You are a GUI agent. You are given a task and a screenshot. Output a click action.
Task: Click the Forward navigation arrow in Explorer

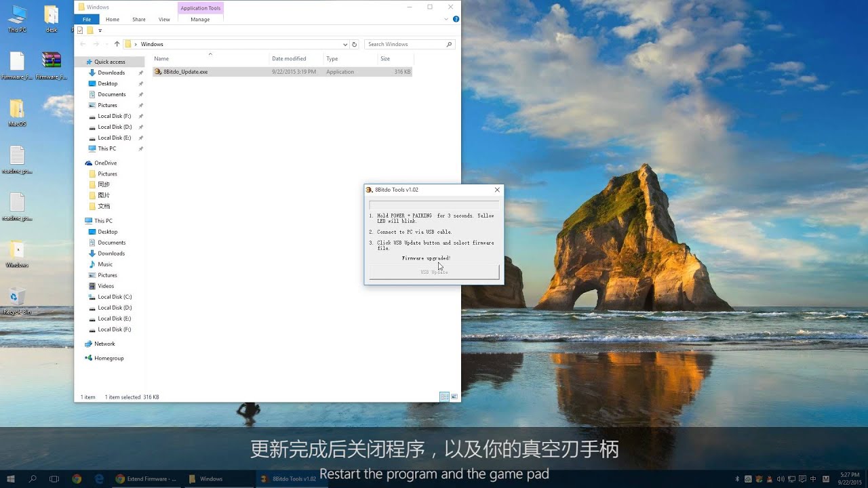tap(96, 44)
